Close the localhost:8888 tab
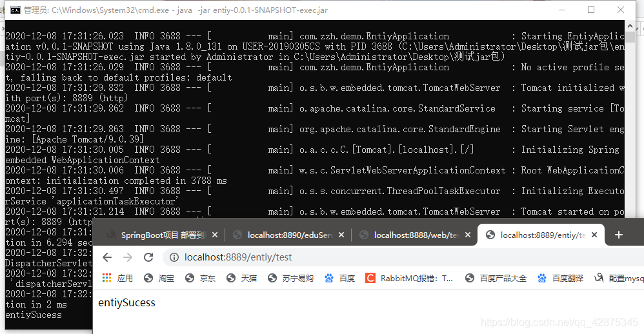Viewport: 644px width, 334px height. point(468,235)
